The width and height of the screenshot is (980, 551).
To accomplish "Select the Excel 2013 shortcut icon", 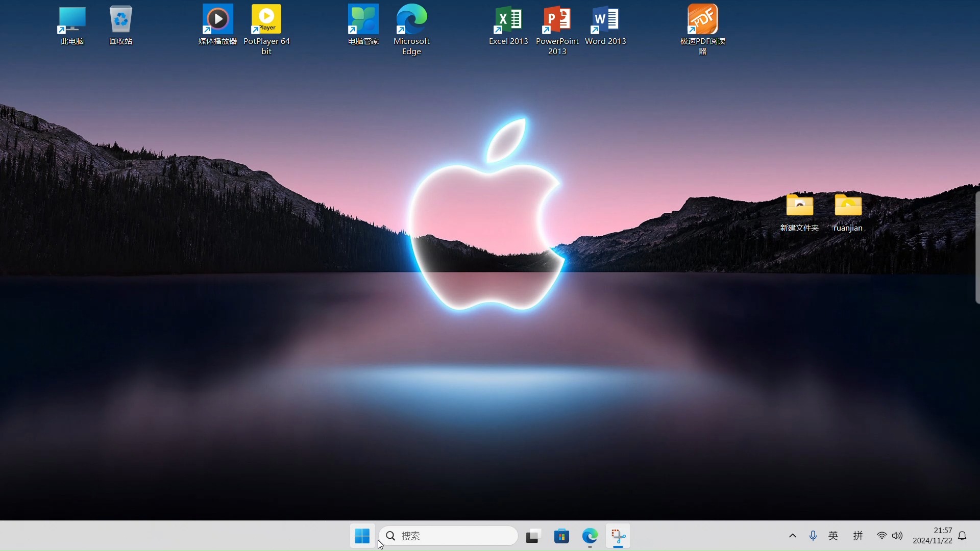I will (x=508, y=24).
